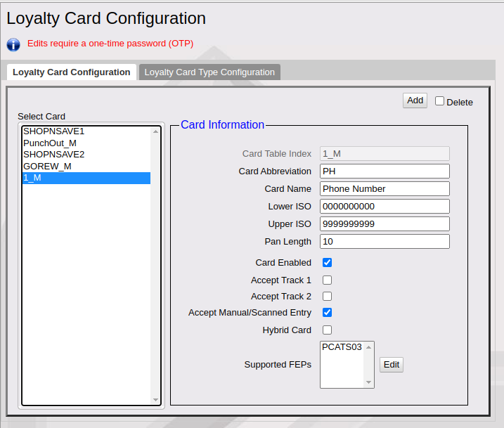Enable Accept Track 2 checkbox
Image resolution: width=504 pixels, height=428 pixels.
tap(327, 297)
